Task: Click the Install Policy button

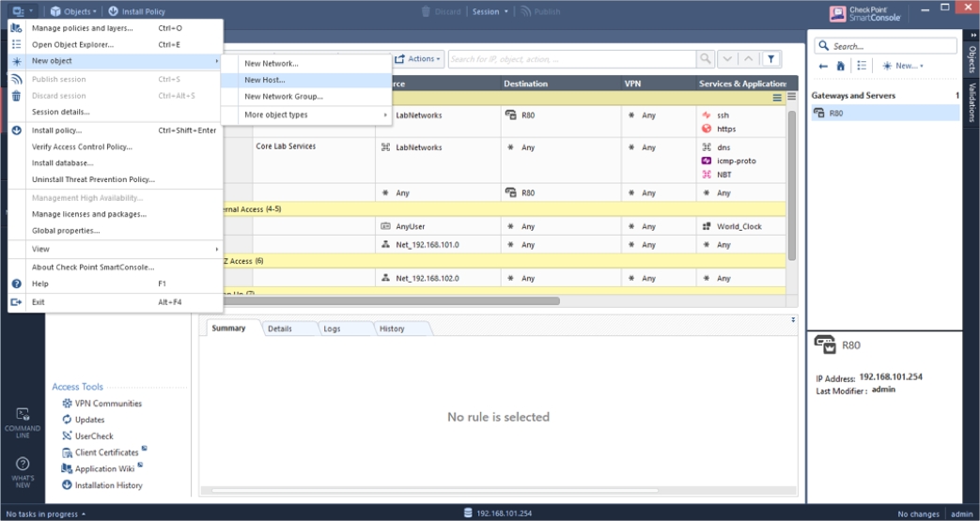Action: pos(137,11)
